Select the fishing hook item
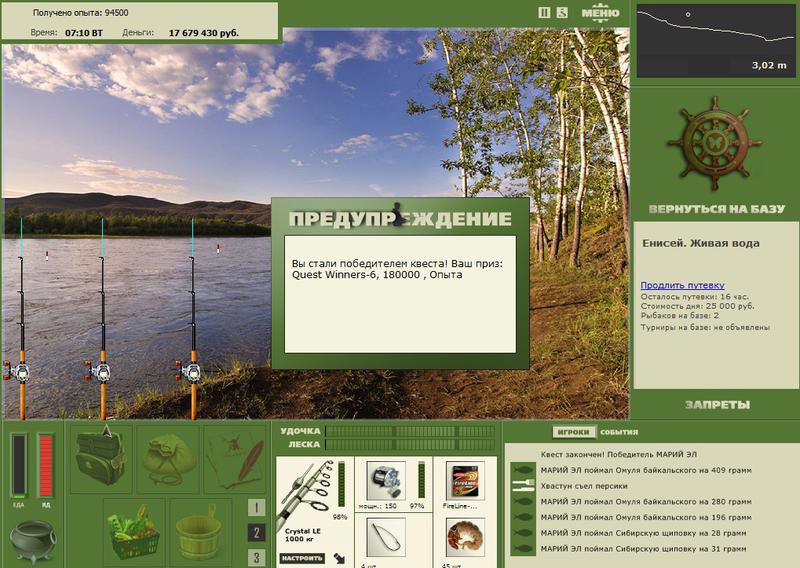The image size is (800, 568). click(x=386, y=537)
